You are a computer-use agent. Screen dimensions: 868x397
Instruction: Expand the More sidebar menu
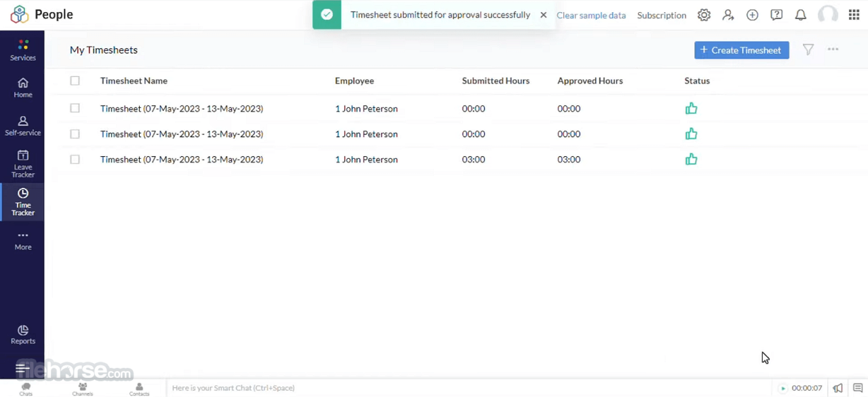point(22,240)
